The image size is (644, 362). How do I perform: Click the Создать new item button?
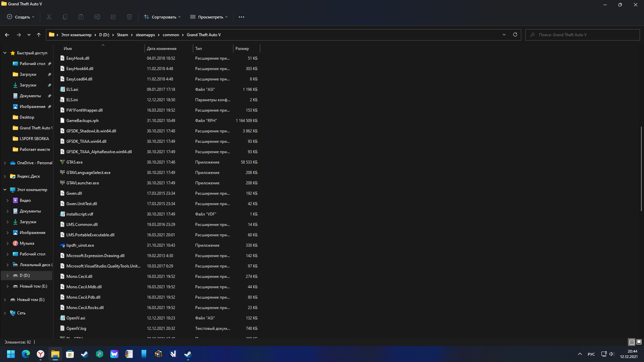(x=21, y=17)
